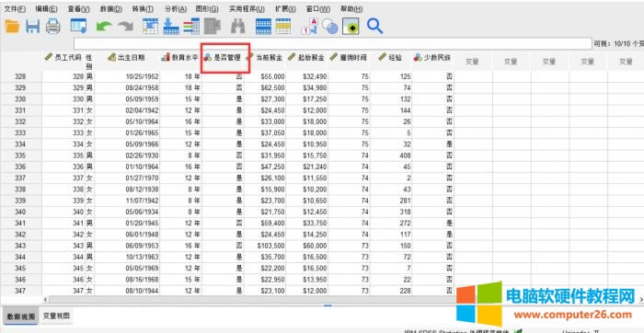This screenshot has width=644, height=333.
Task: Click the open data file folder icon
Action: [12, 27]
